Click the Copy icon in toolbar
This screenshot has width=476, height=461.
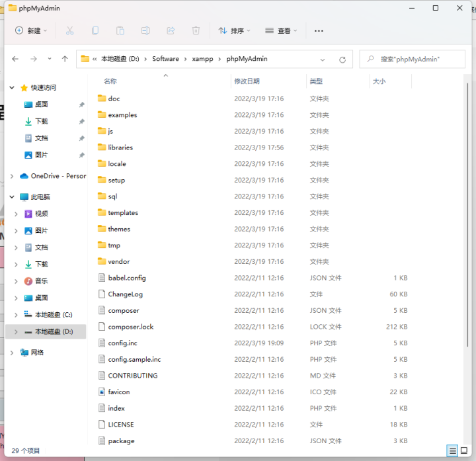[95, 30]
